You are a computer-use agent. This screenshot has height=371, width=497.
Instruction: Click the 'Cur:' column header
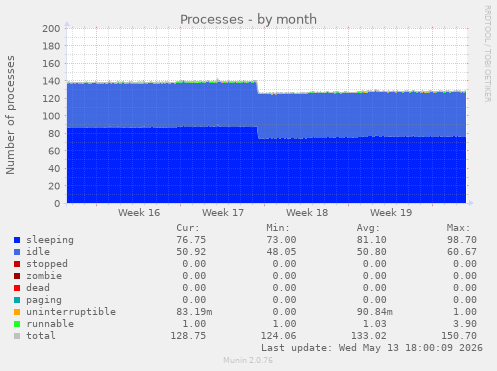pyautogui.click(x=188, y=228)
